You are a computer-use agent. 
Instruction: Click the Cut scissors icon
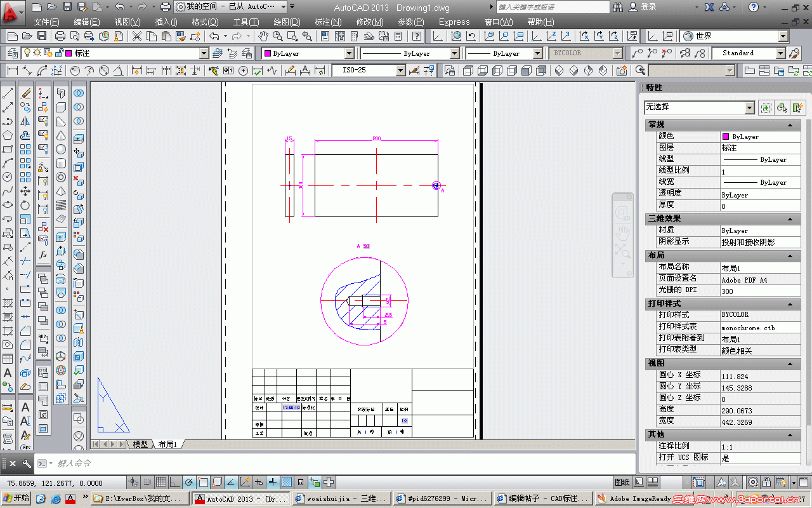(136, 37)
